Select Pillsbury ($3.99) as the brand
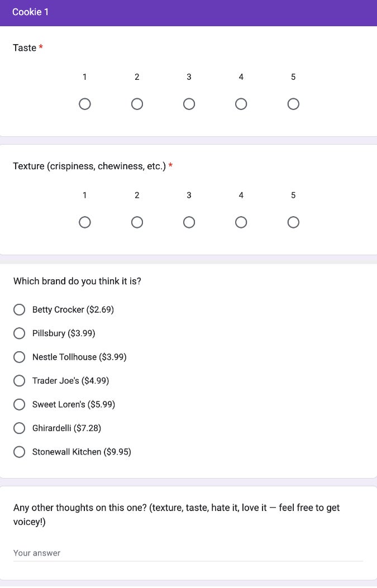 click(x=20, y=333)
